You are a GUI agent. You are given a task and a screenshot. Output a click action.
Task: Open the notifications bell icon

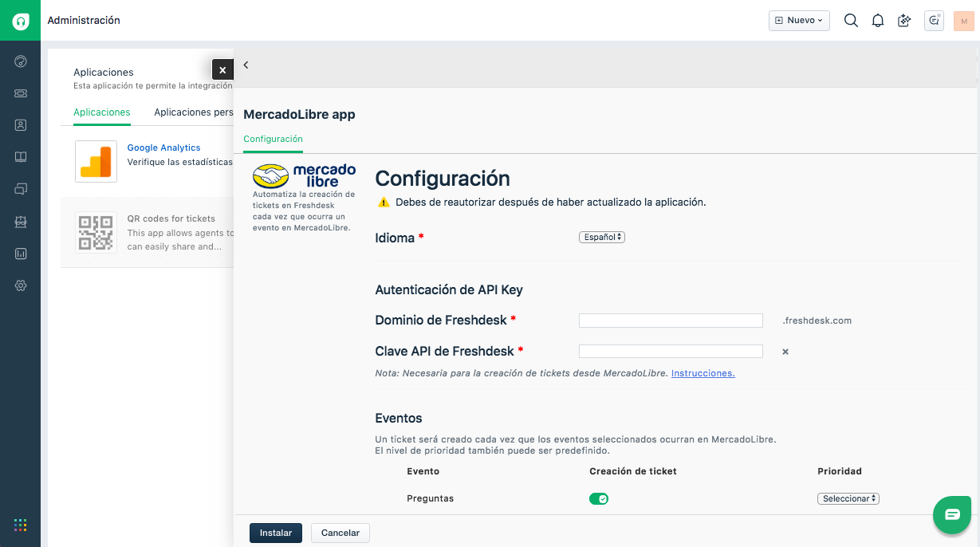878,21
